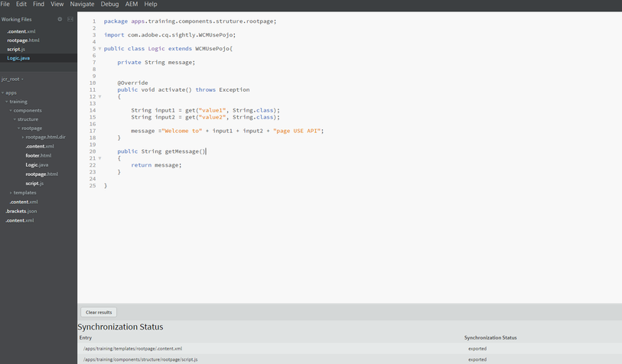Open rootpage.html in the file tree

click(41, 174)
